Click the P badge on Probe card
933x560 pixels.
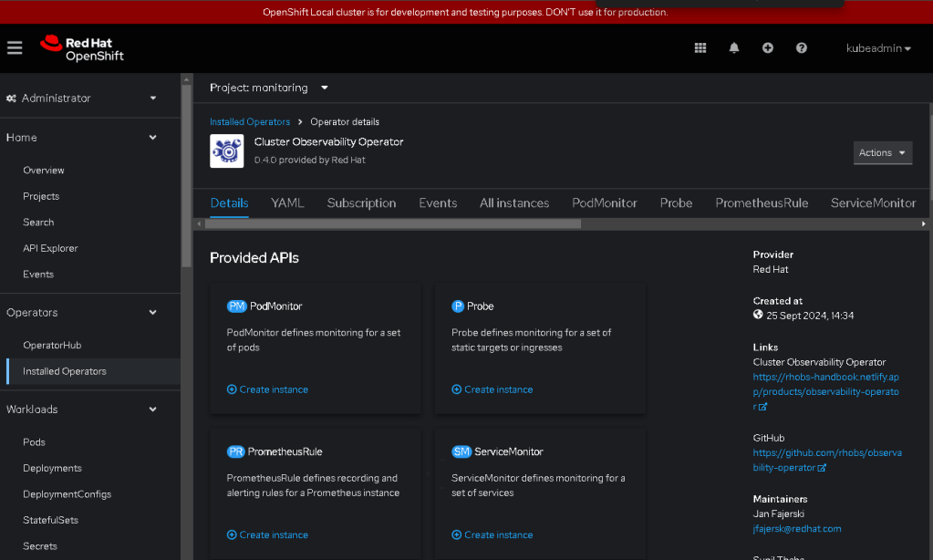(458, 306)
